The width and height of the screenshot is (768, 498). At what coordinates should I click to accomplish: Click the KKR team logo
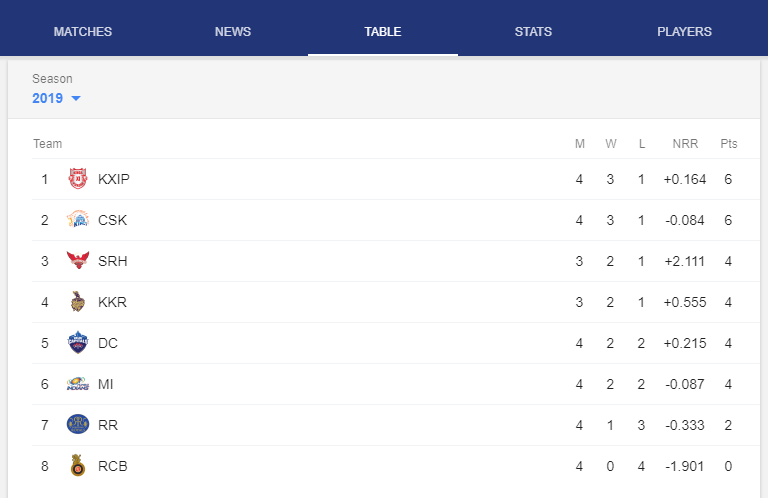click(x=77, y=302)
